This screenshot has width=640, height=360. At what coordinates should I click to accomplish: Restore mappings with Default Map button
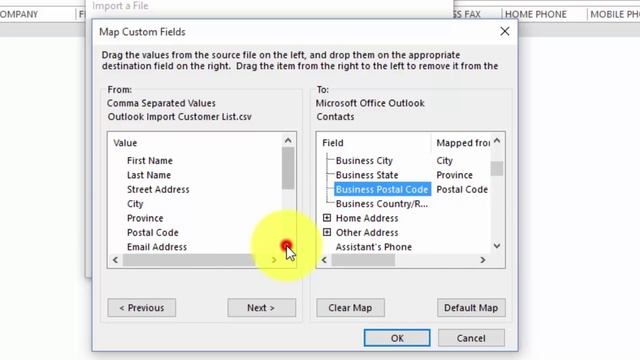471,308
